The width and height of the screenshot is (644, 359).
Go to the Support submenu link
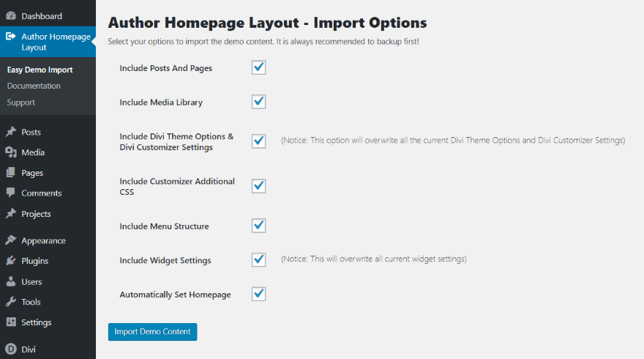pyautogui.click(x=21, y=103)
